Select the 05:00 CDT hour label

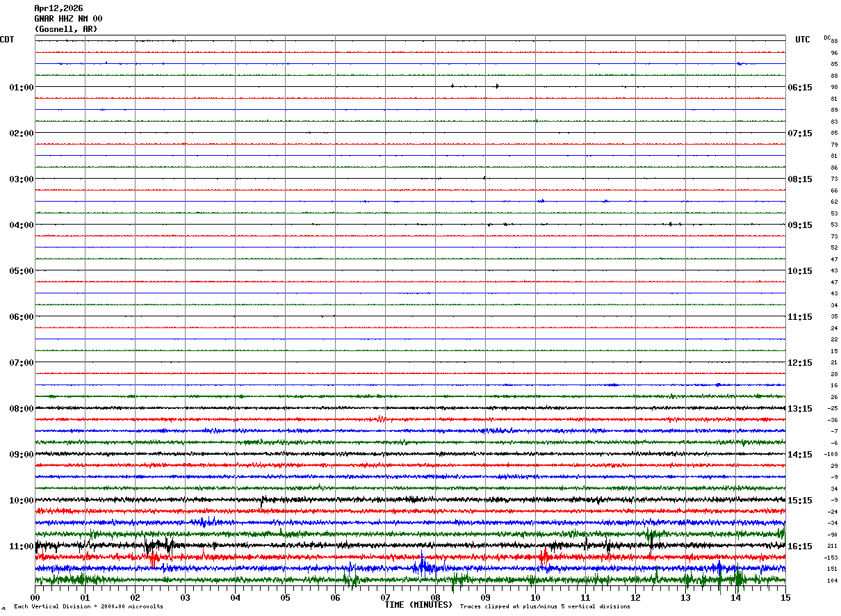[x=22, y=271]
